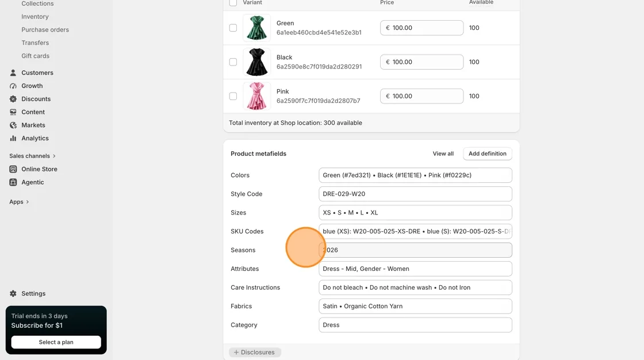Expand the Apps section chevron
Screen dimensions: 644x360
(x=28, y=202)
